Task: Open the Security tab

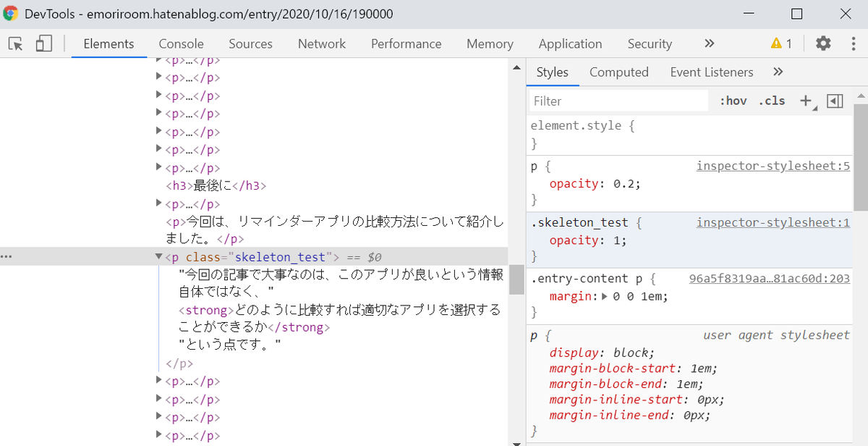Action: [650, 43]
